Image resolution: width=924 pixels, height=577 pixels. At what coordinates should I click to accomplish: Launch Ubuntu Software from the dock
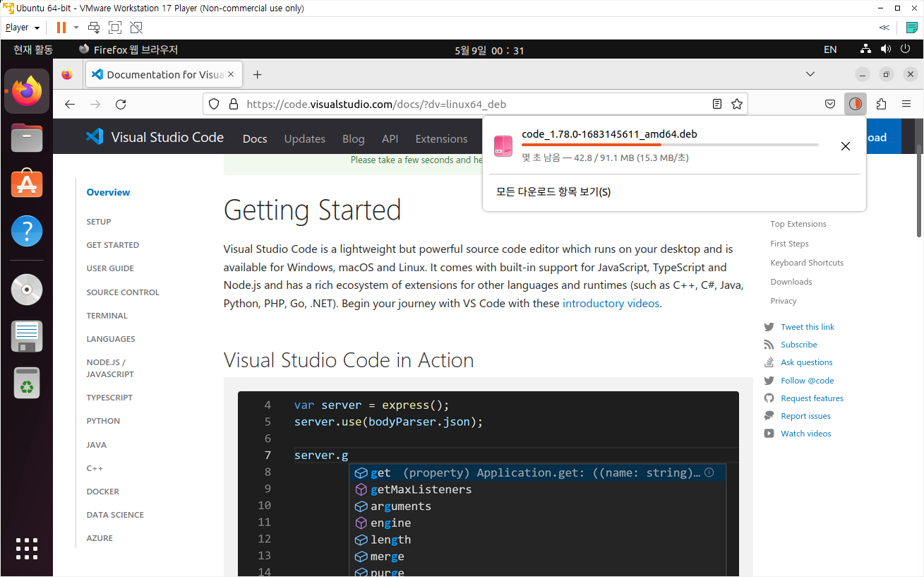[27, 184]
